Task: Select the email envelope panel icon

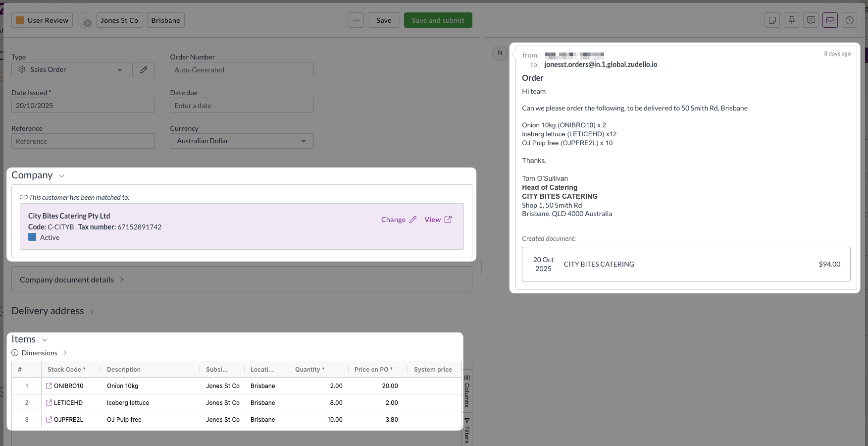Action: pos(830,20)
